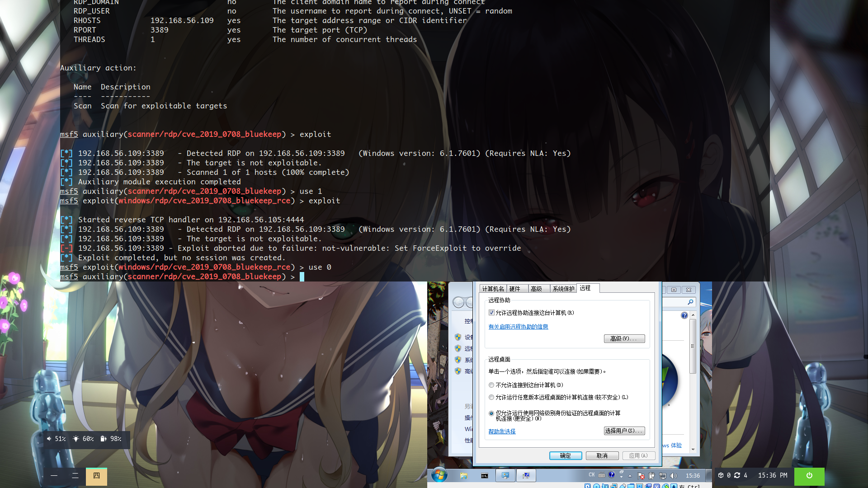Click the network connection tray icon

point(663,475)
